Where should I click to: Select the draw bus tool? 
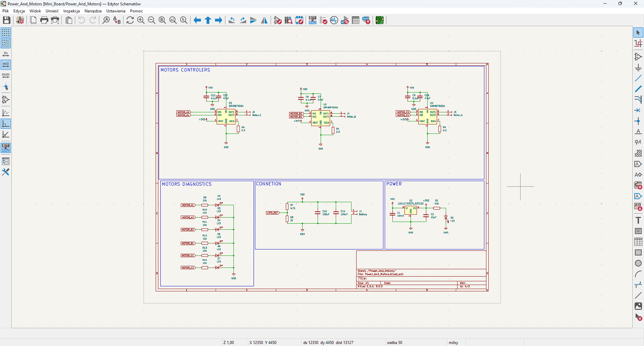[638, 89]
